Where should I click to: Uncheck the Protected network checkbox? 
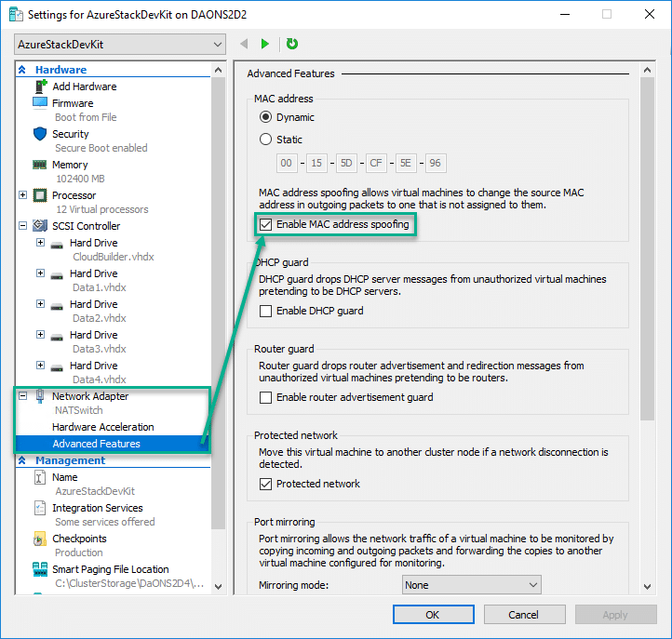click(x=265, y=484)
